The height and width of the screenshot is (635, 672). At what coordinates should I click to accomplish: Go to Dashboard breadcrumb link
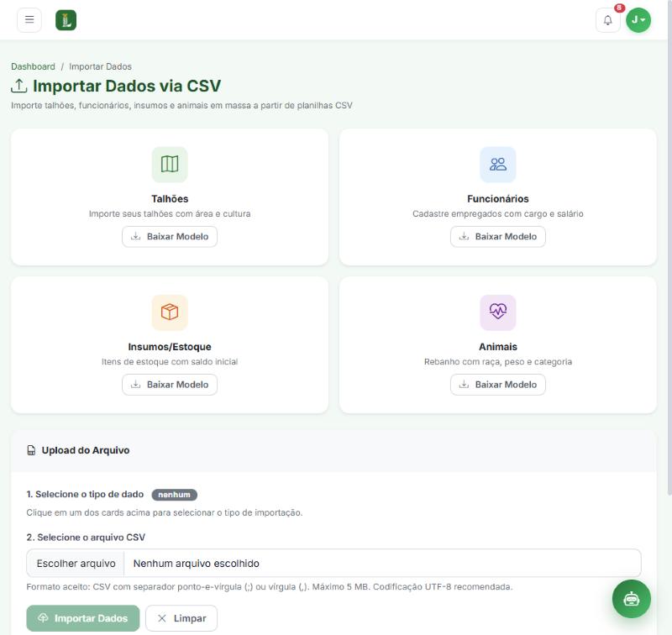33,66
